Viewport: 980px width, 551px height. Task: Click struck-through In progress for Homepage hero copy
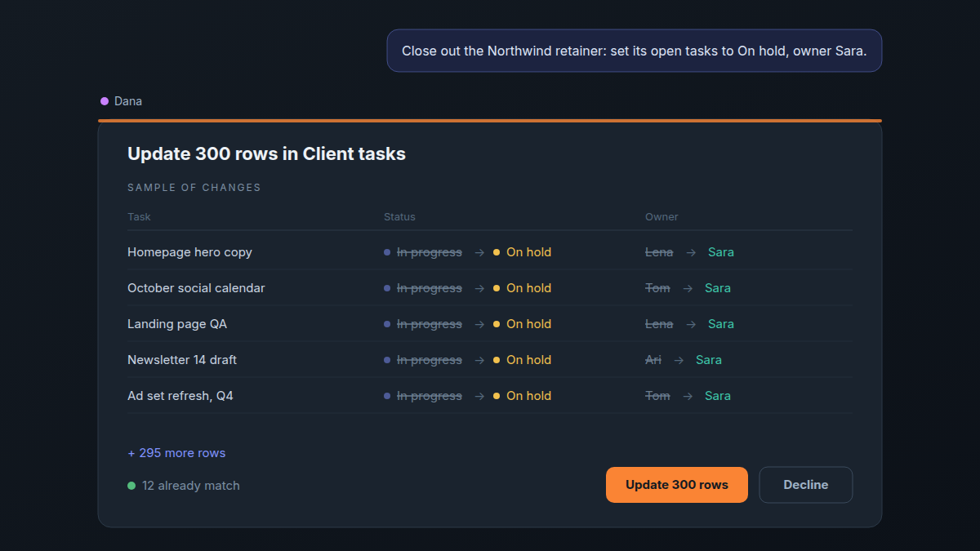click(x=430, y=252)
